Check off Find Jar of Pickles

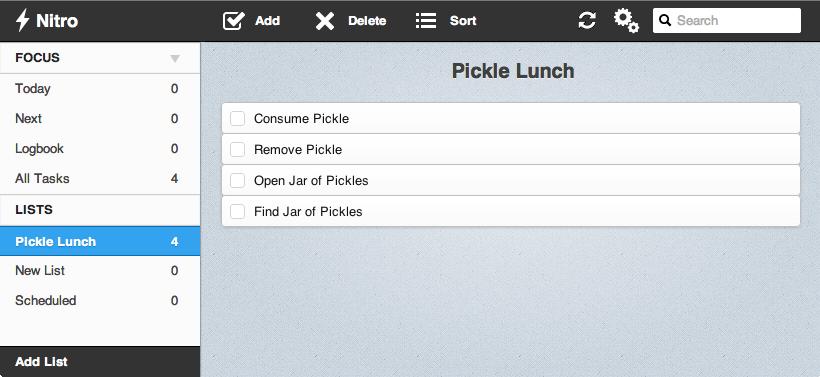(x=237, y=212)
